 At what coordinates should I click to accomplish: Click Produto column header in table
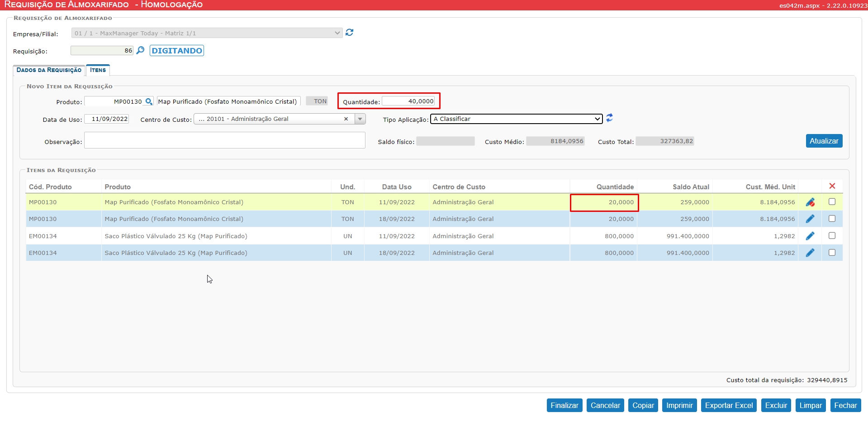click(118, 187)
